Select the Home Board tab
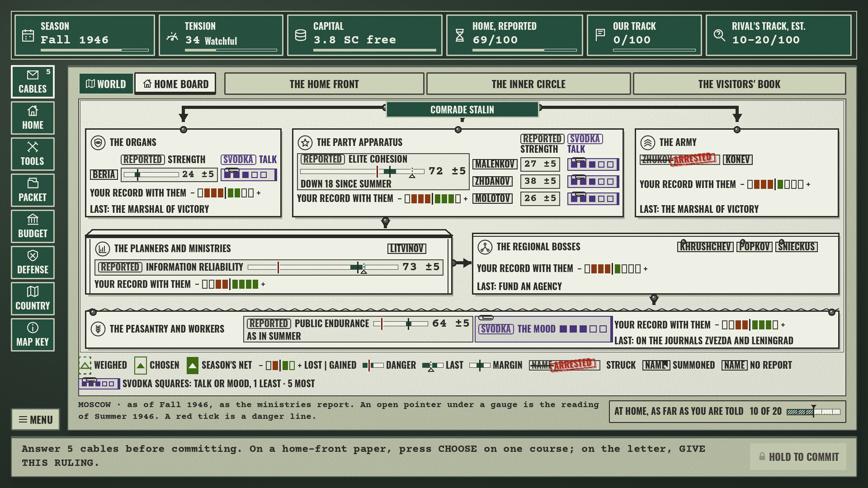Screen dimensions: 868x488 coord(175,84)
